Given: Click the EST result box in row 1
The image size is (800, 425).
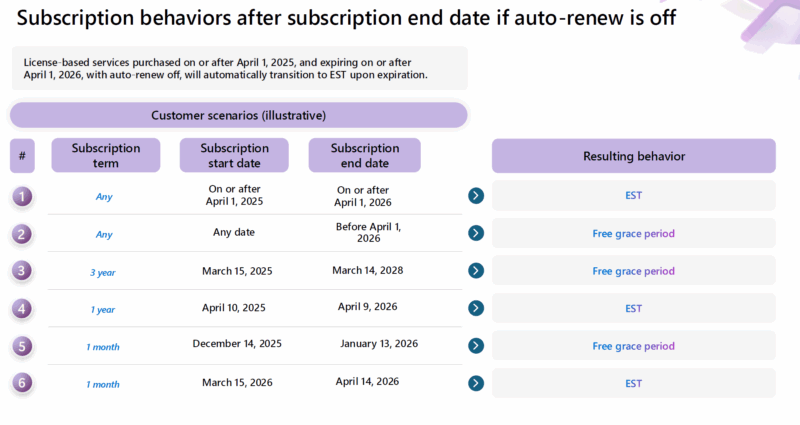Looking at the screenshot, I should tap(633, 196).
